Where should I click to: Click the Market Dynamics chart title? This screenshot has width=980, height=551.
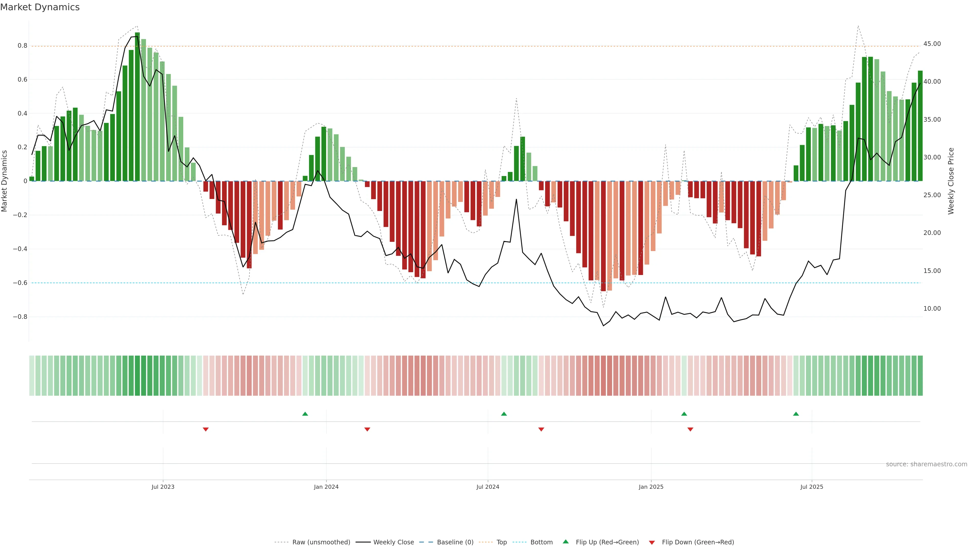click(x=40, y=7)
